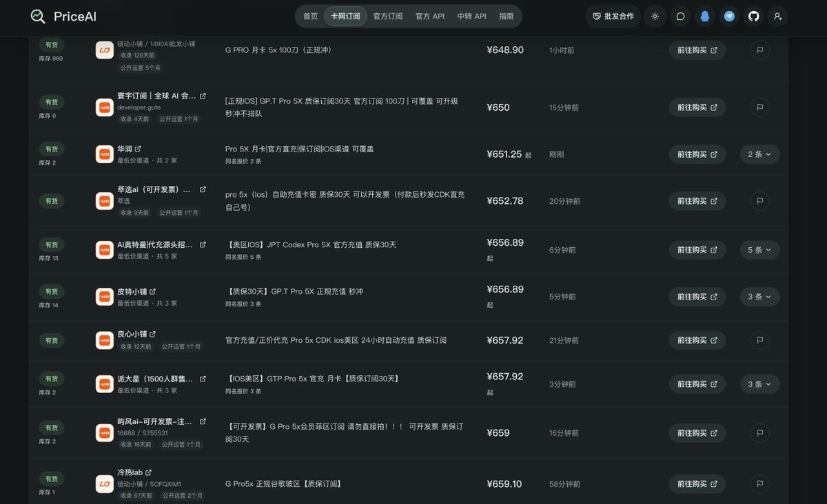Click the LD shop logo for 冷热lab
This screenshot has width=827, height=504.
tap(105, 484)
